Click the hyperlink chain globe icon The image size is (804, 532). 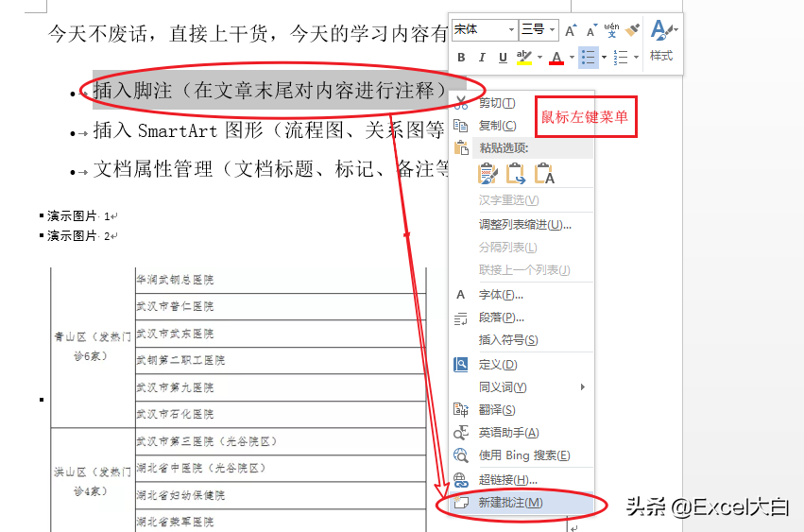click(x=460, y=480)
